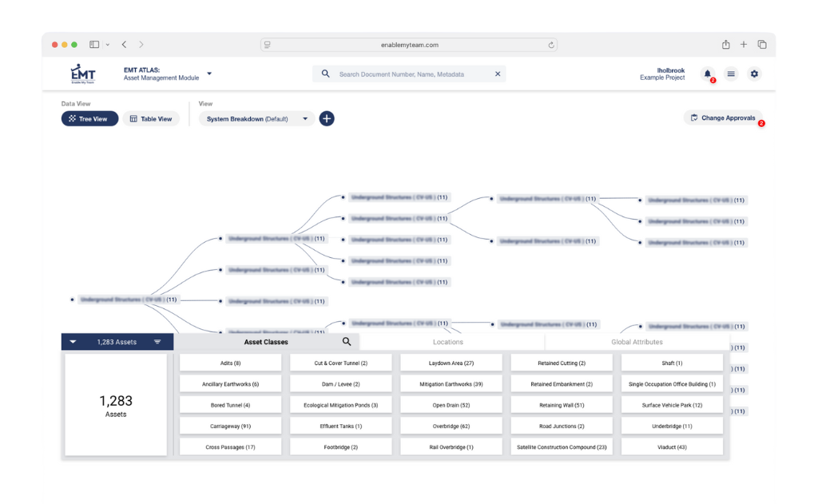818x504 pixels.
Task: Click the filter icon beside 1,283 Assets
Action: (x=157, y=342)
